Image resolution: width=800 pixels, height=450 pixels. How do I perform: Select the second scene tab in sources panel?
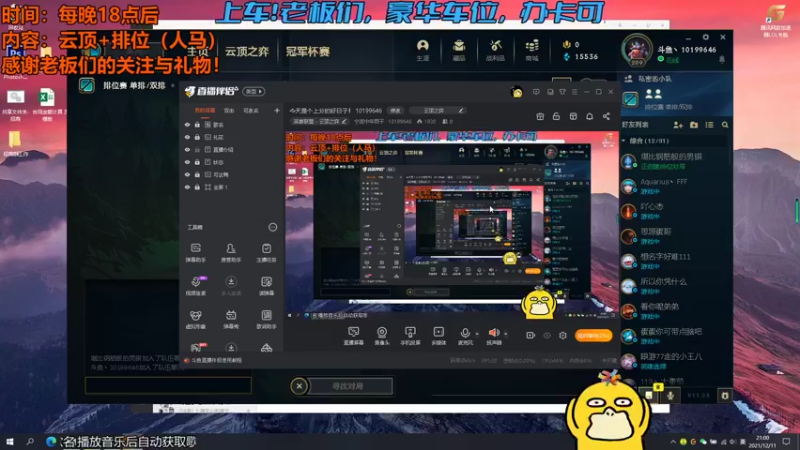(229, 110)
